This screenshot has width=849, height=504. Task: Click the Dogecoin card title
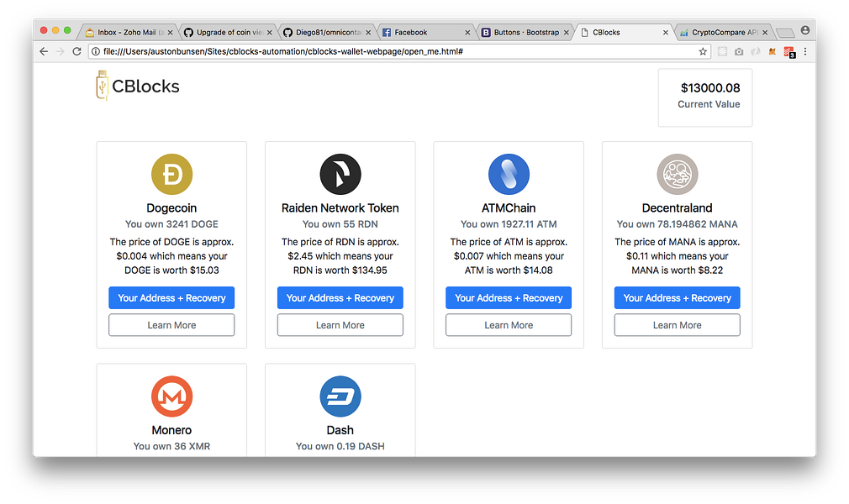tap(171, 207)
